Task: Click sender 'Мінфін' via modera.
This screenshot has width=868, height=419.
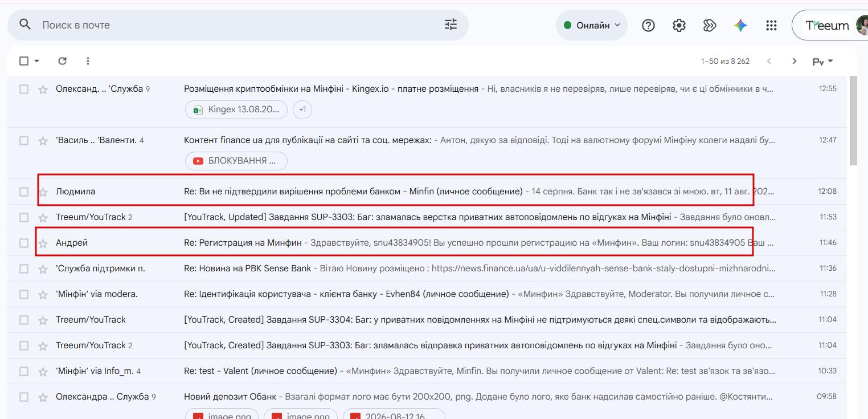Action: (97, 294)
